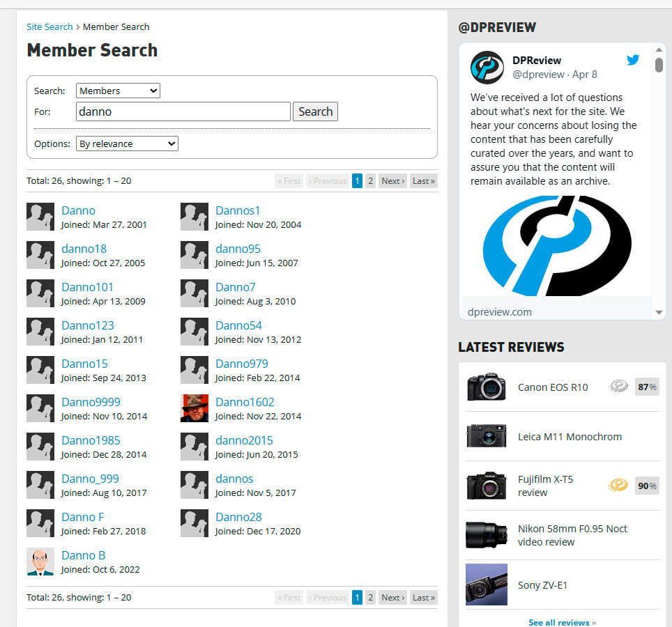Viewport: 672px width, 627px height.
Task: Focus the search text field containing danno
Action: [x=183, y=111]
